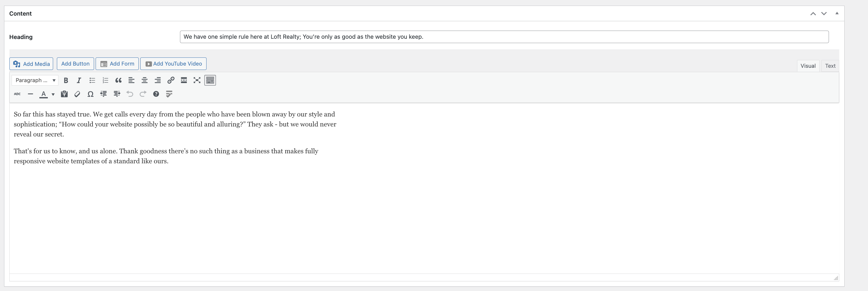Screen dimensions: 868x291
Task: Apply strikethrough formatting
Action: (x=17, y=94)
